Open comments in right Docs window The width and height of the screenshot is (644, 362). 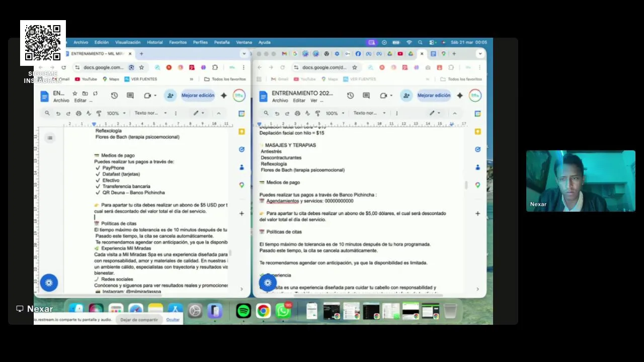coord(366,96)
